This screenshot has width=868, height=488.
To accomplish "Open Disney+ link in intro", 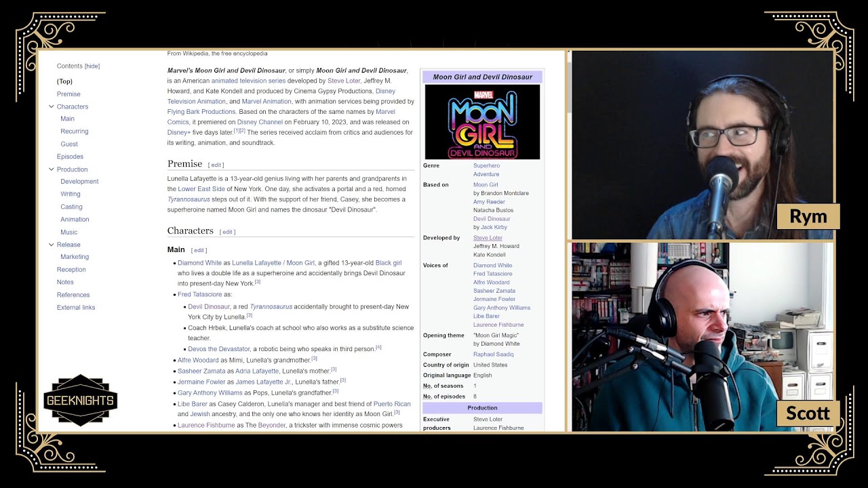I will click(x=179, y=132).
